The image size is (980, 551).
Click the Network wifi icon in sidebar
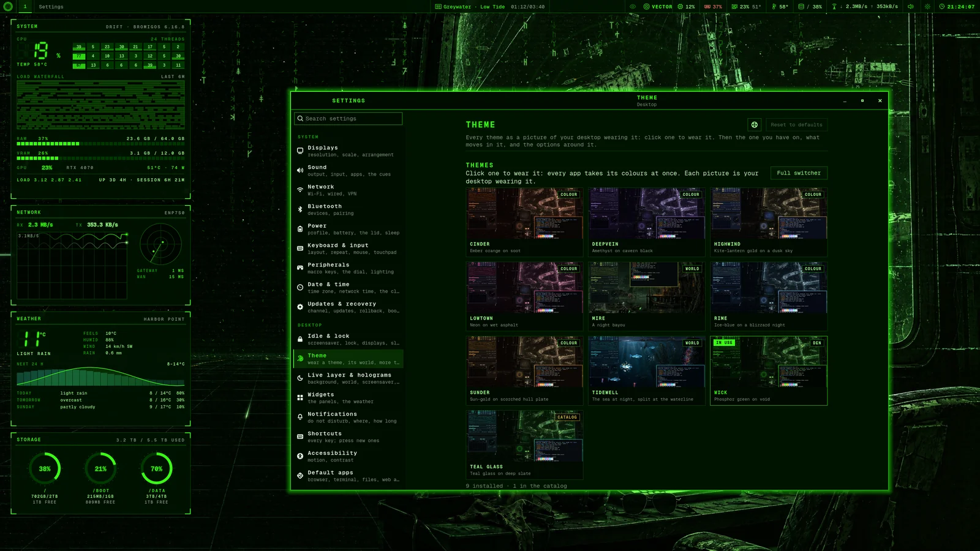(300, 190)
